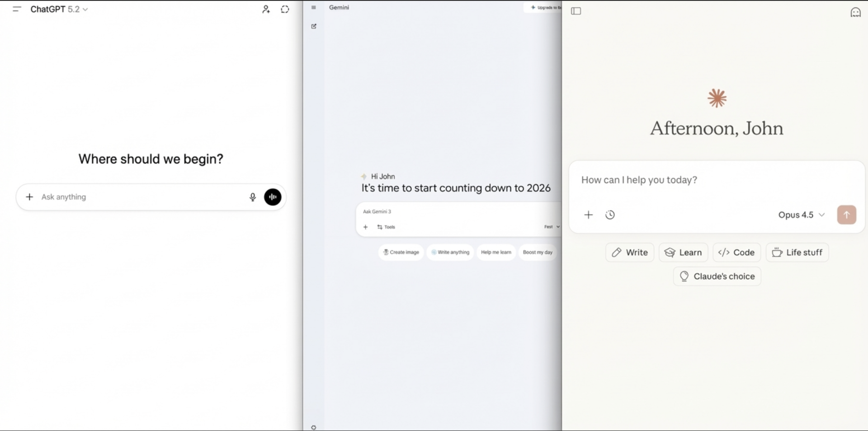868x431 pixels.
Task: Open the ChatGPT 5.2 model dropdown
Action: pyautogui.click(x=59, y=9)
